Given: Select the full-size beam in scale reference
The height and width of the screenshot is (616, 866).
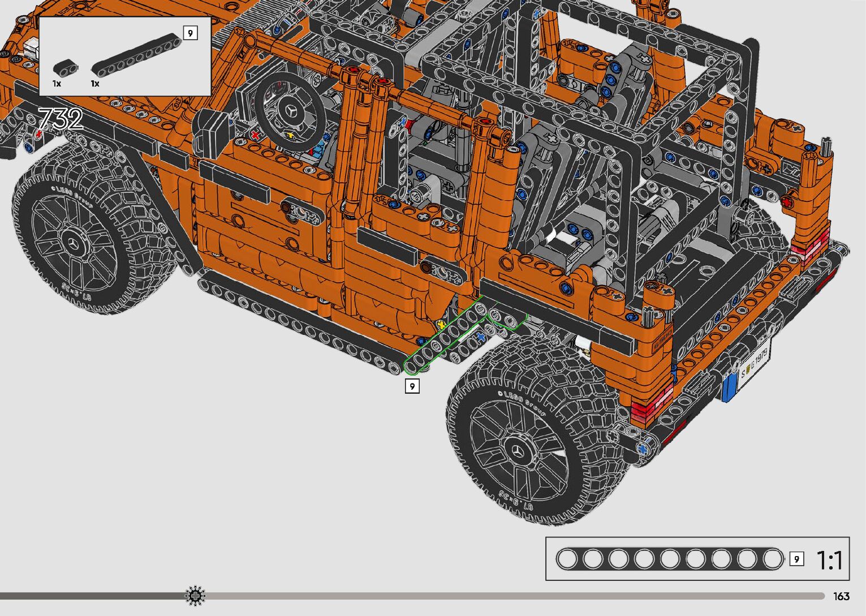Looking at the screenshot, I should [x=670, y=559].
